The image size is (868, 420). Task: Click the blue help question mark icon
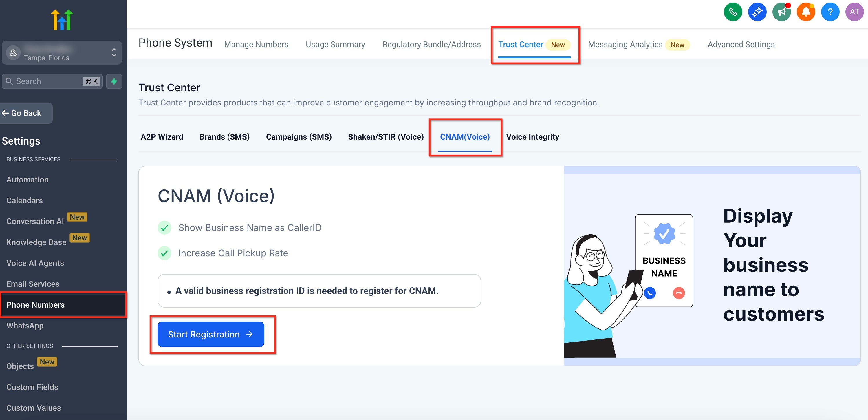click(830, 12)
